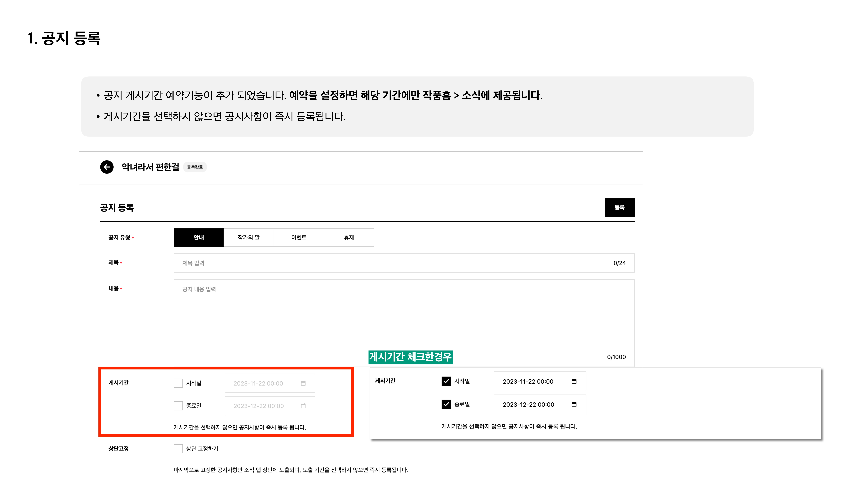Image resolution: width=868 pixels, height=488 pixels.
Task: Select the 작가의 말 notice type
Action: coord(249,237)
